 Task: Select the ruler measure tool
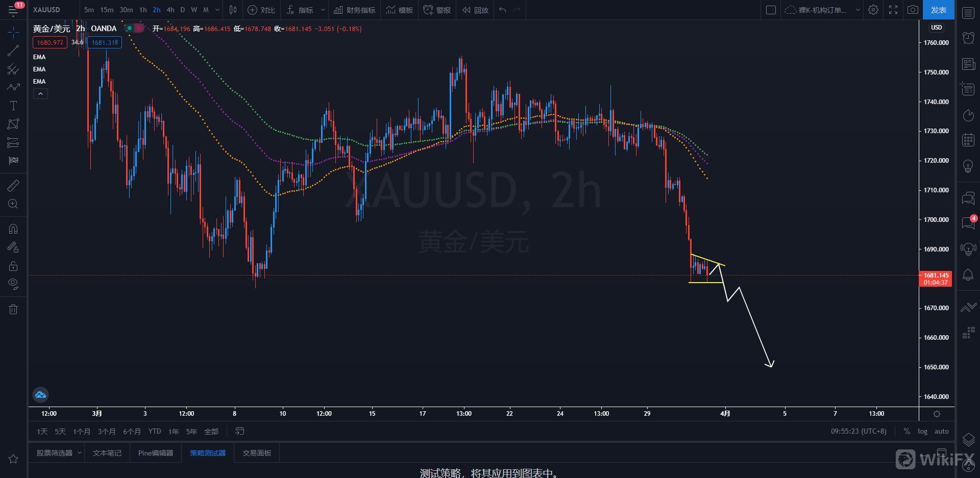(x=13, y=186)
